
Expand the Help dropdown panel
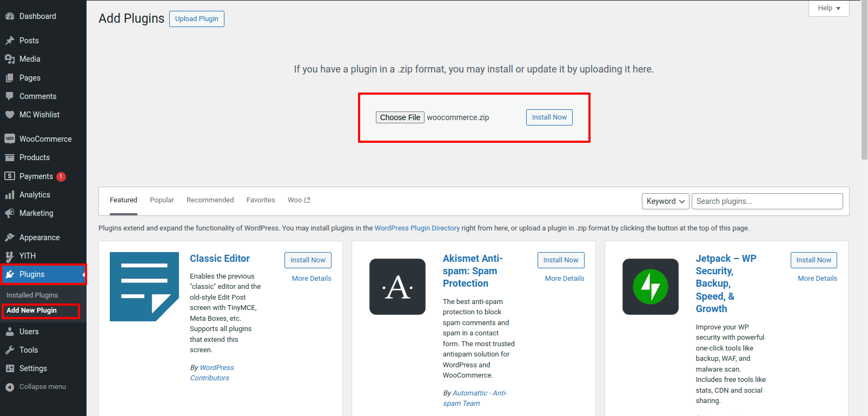coord(829,8)
